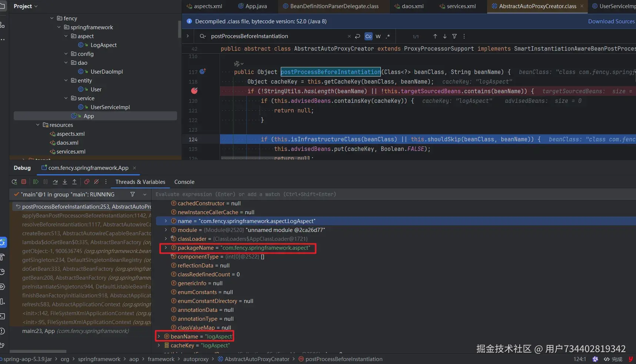The height and width of the screenshot is (364, 636).
Task: Toggle Match Case in find bar
Action: [x=369, y=36]
